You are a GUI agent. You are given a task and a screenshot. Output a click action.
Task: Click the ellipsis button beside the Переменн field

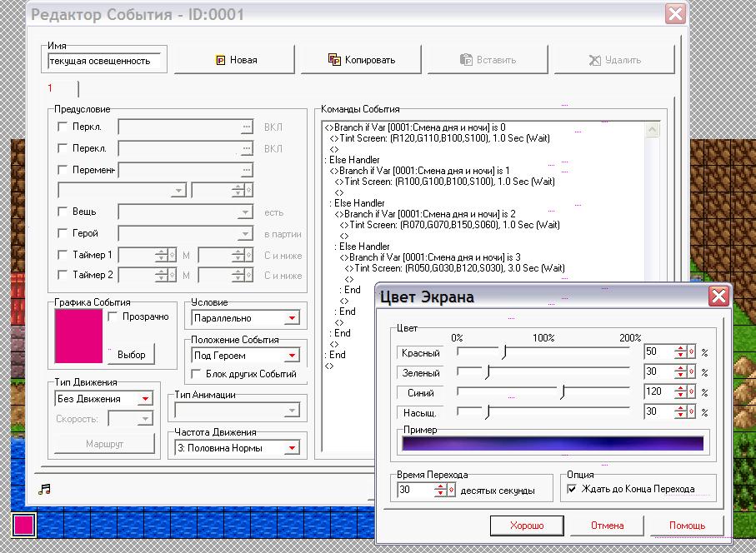[x=246, y=170]
